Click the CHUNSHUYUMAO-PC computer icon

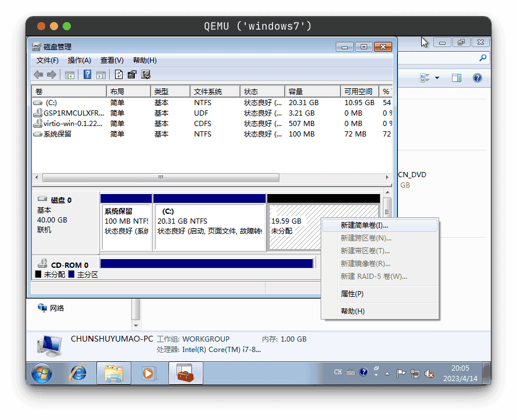click(x=49, y=346)
